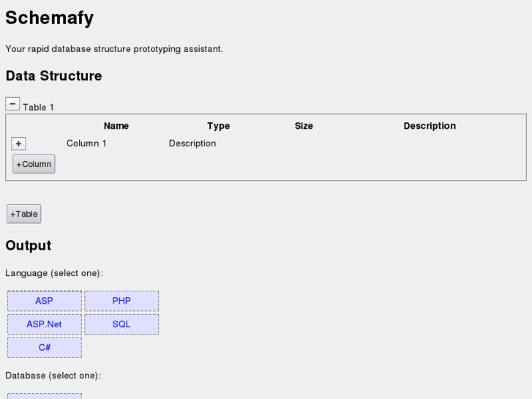
Task: Click the Type column header
Action: point(218,126)
